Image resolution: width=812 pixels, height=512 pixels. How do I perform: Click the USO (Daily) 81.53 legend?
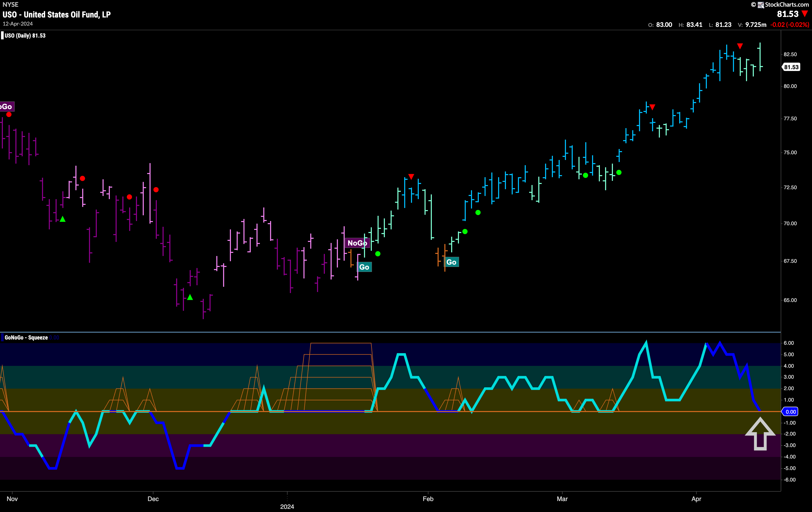(x=25, y=35)
